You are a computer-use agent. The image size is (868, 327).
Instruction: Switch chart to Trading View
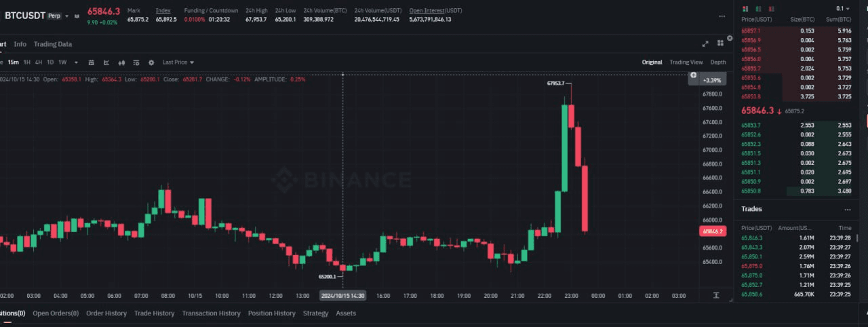tap(686, 62)
